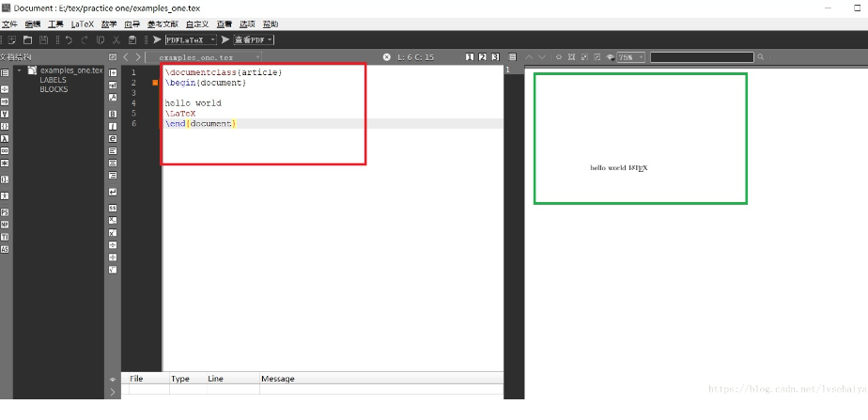
Task: Click the hello world line in editor
Action: click(x=194, y=103)
